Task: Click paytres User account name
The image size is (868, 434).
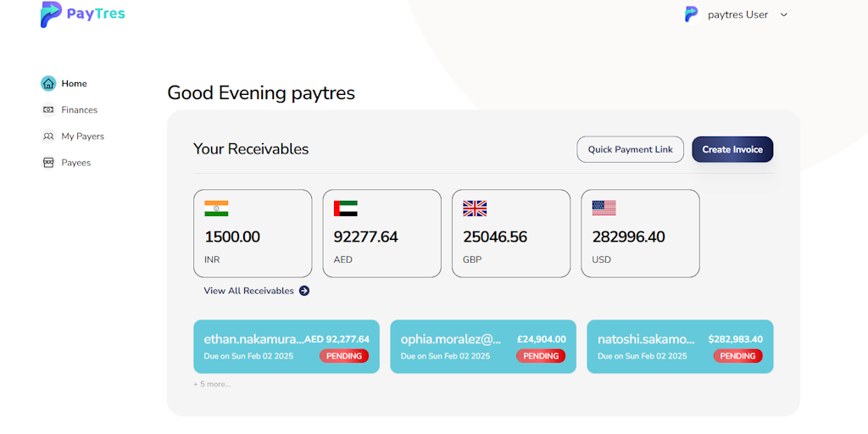Action: [738, 15]
